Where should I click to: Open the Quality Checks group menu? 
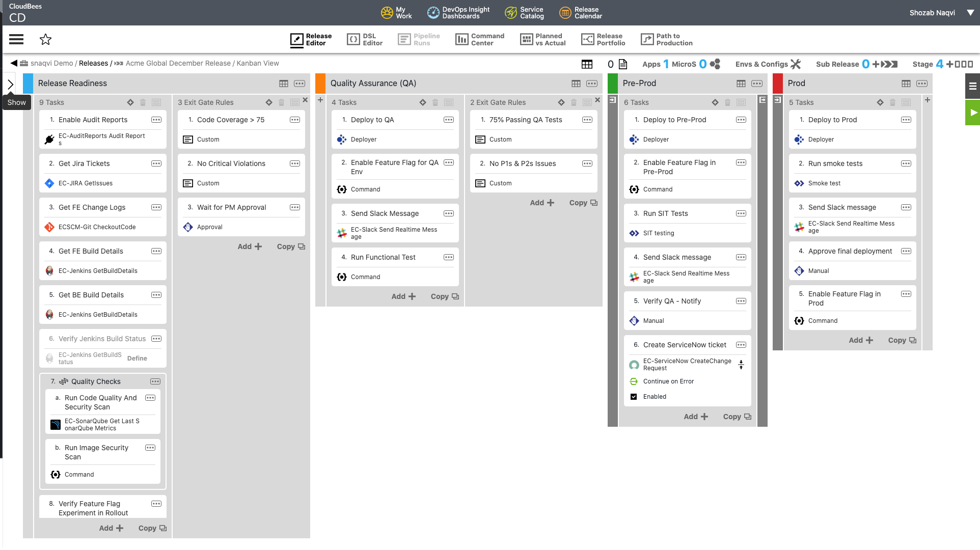155,381
